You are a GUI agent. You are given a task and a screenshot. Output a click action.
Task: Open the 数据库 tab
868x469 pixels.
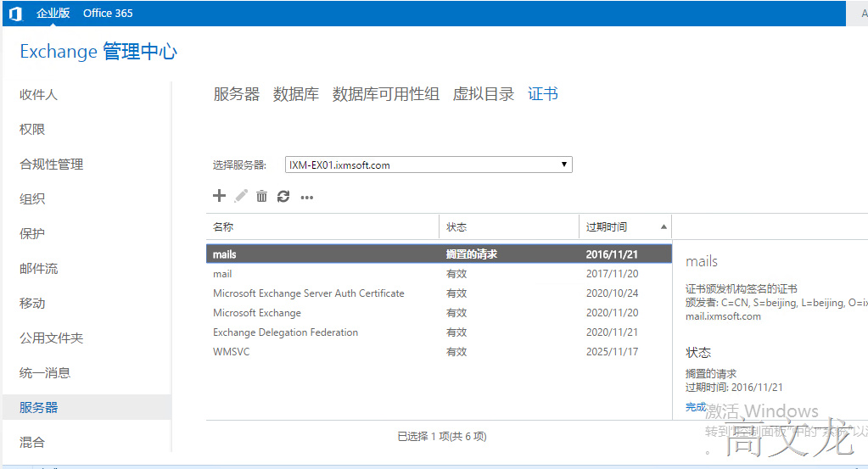[x=295, y=94]
